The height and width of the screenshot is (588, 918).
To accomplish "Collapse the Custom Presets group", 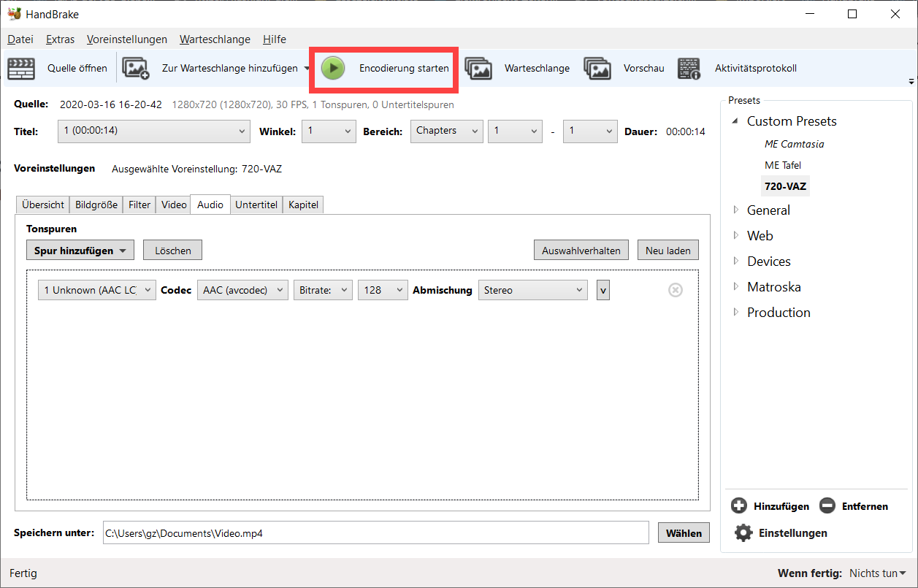I will point(736,121).
